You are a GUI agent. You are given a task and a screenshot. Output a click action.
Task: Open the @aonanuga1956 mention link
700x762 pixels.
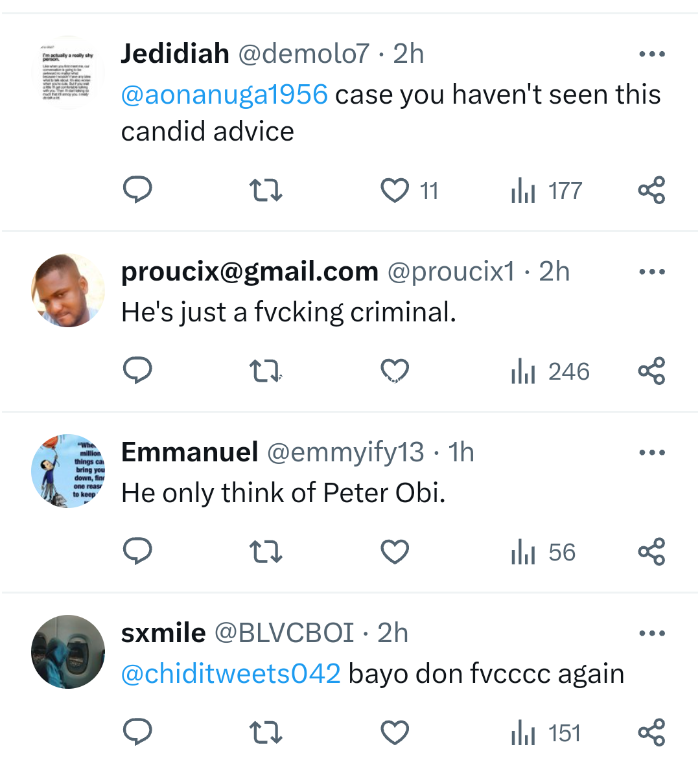224,95
